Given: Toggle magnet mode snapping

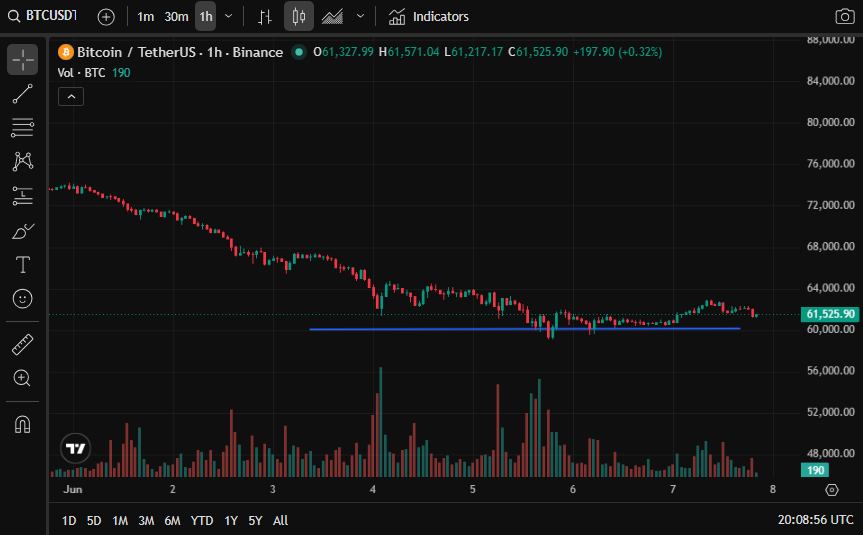Looking at the screenshot, I should pos(23,424).
